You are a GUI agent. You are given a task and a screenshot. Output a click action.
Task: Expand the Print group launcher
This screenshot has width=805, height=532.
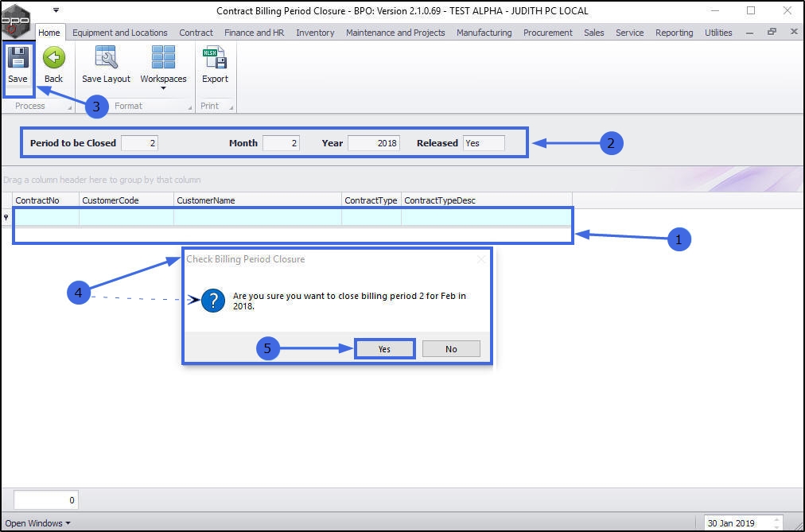[231, 107]
